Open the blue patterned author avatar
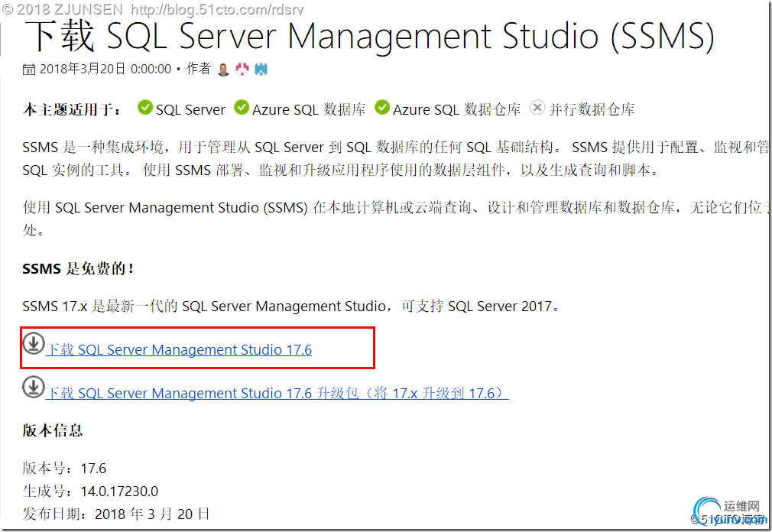 coord(261,70)
